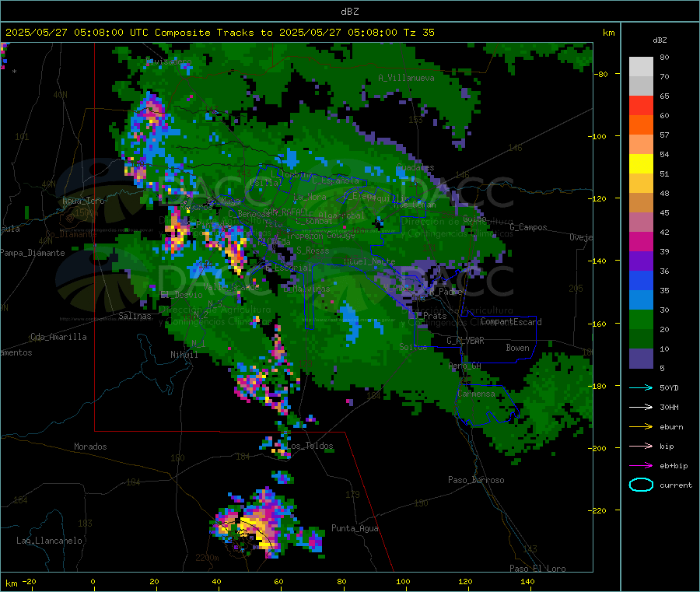The height and width of the screenshot is (592, 700).
Task: Click the Punta_Agua map label
Action: tap(355, 528)
